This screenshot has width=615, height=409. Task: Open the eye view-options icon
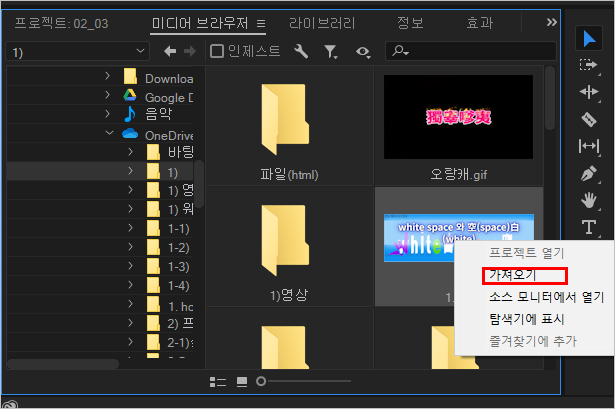363,52
